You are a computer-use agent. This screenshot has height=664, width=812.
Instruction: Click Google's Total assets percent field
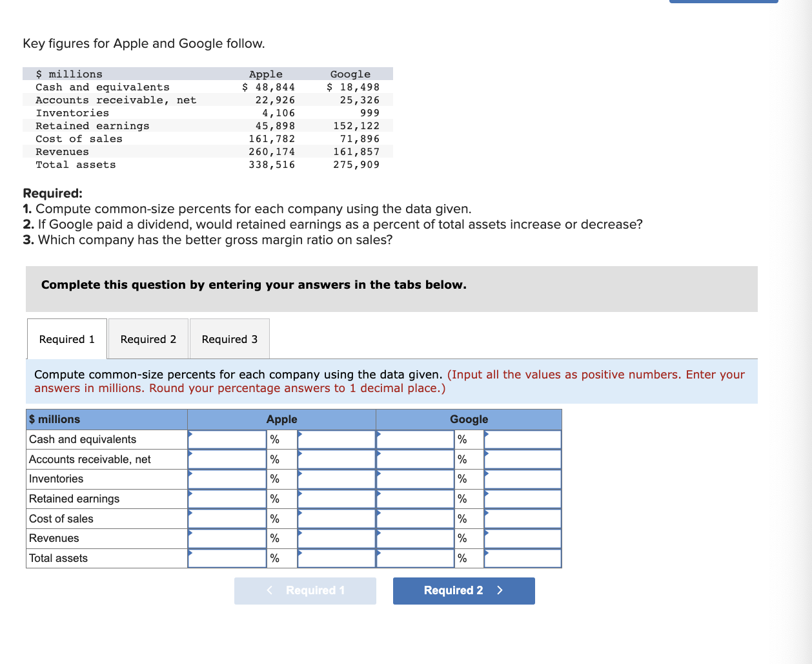[522, 558]
